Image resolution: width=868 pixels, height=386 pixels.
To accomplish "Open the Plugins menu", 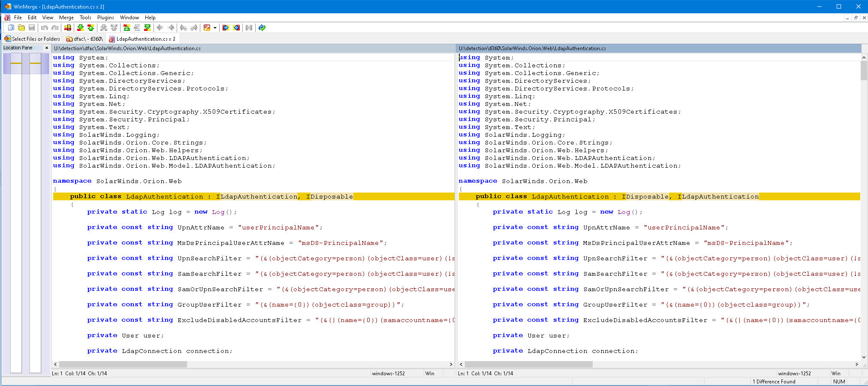I will (x=105, y=18).
